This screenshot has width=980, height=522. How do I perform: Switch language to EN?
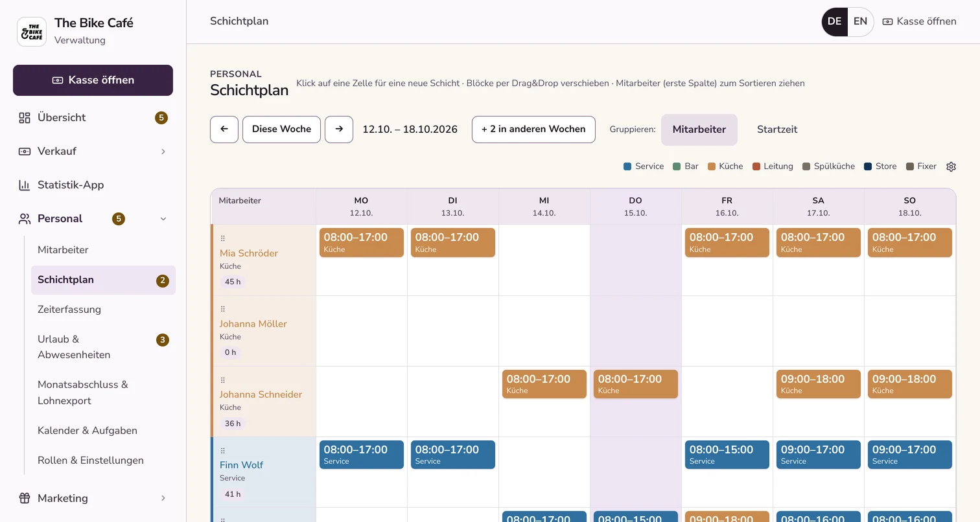coord(860,21)
